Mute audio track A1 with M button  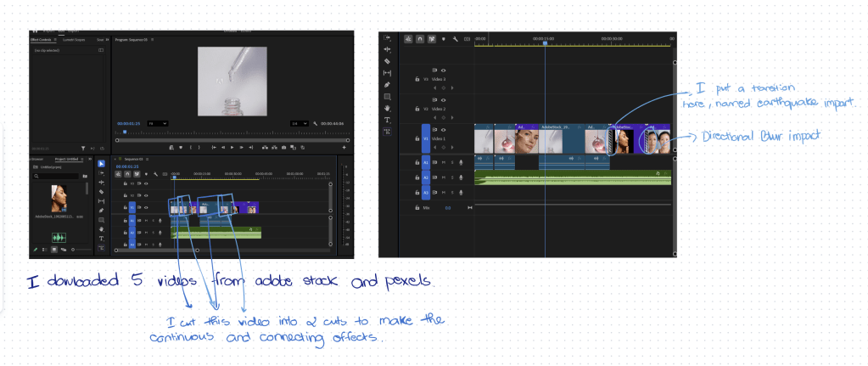(x=443, y=160)
